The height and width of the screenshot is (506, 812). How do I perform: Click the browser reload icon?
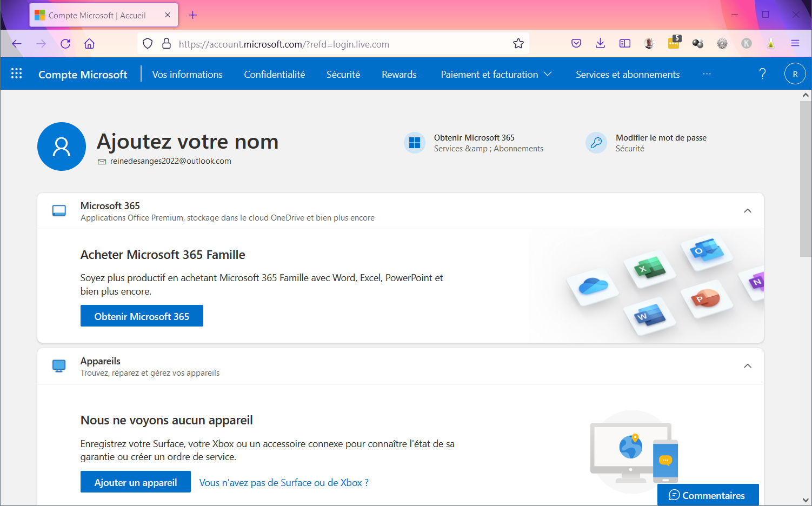65,44
